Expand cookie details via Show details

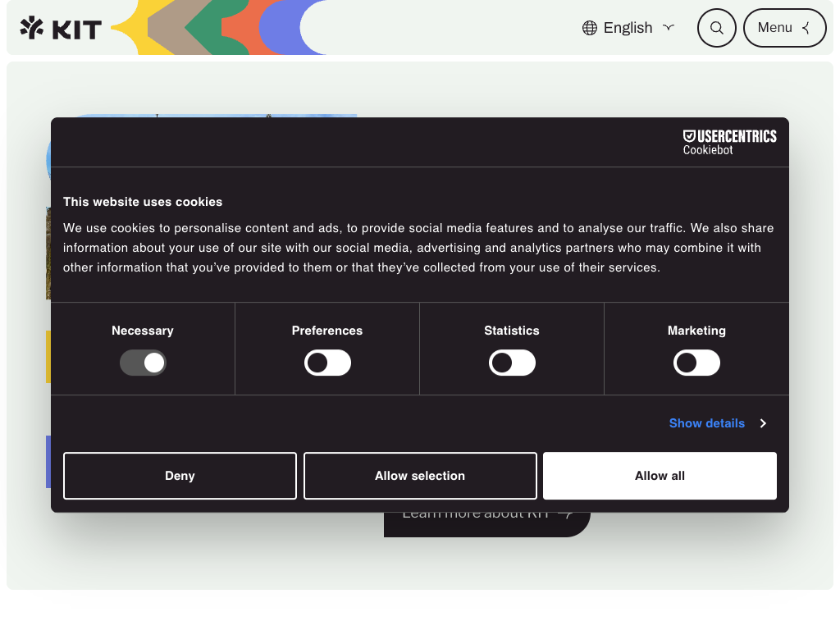click(706, 423)
